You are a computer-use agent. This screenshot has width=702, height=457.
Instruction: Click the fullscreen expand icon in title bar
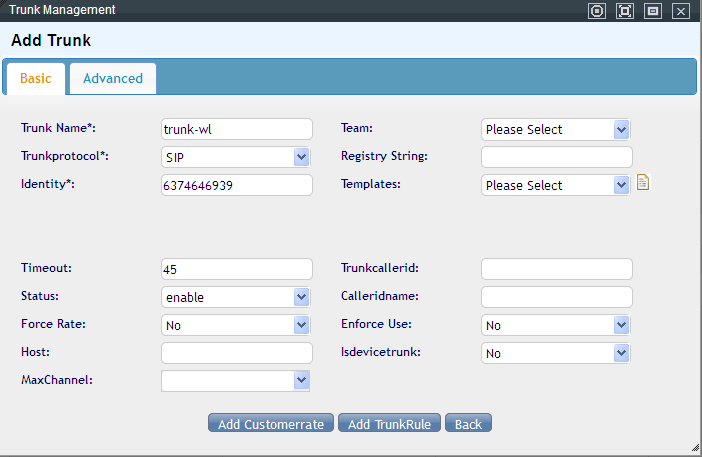pos(625,11)
